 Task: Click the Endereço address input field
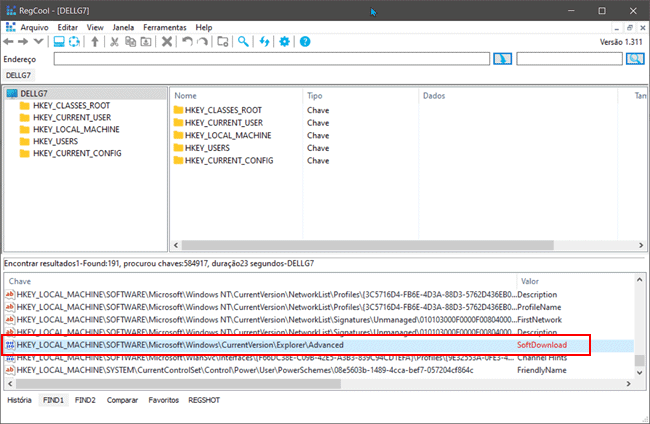(x=270, y=59)
